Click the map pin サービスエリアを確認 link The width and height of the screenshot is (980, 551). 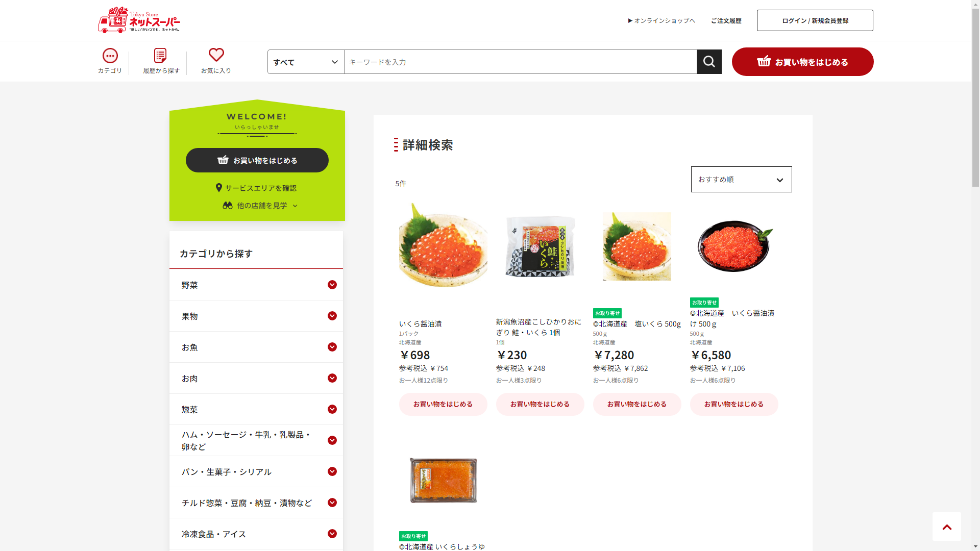256,188
